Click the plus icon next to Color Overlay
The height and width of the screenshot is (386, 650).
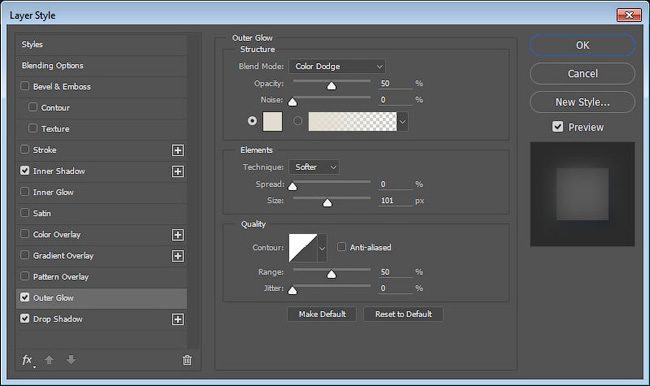(178, 235)
